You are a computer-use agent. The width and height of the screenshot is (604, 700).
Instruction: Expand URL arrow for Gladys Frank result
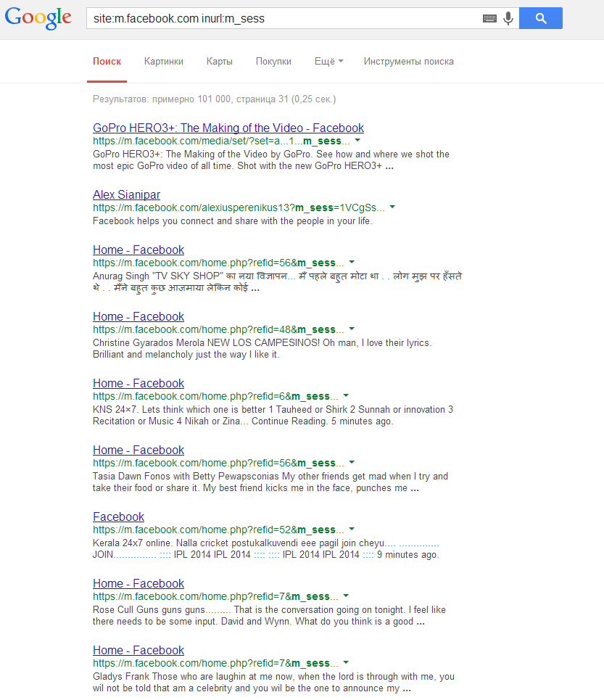point(346,662)
